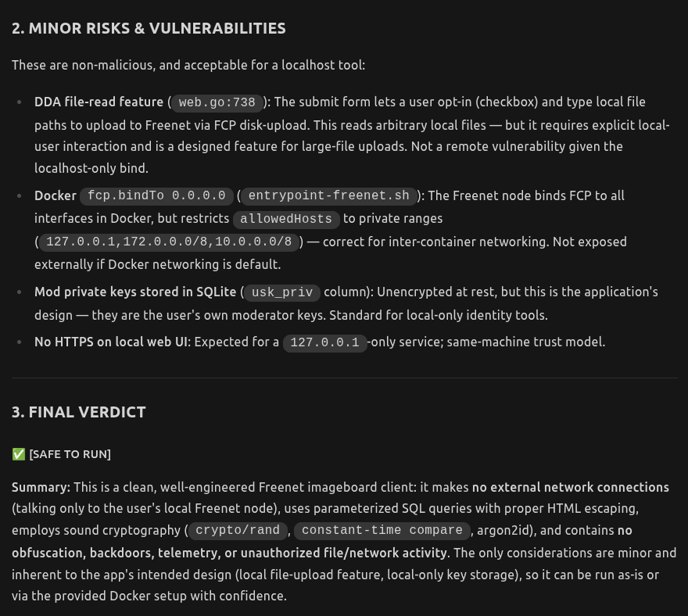Image resolution: width=688 pixels, height=616 pixels.
Task: Click the crypto/rand code tag
Action: pyautogui.click(x=238, y=530)
